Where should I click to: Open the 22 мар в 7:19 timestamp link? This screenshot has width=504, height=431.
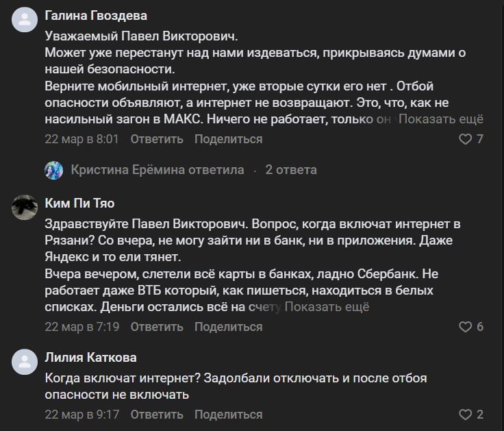click(81, 327)
